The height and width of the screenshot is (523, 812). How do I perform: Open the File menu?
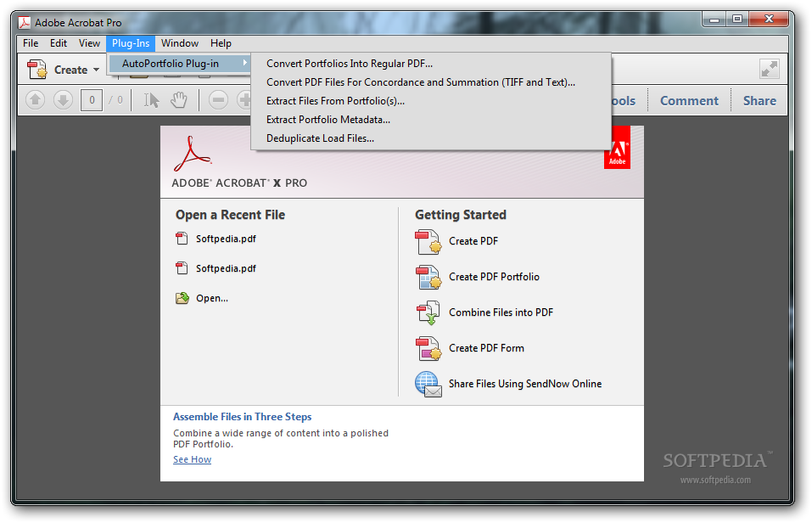(x=31, y=43)
